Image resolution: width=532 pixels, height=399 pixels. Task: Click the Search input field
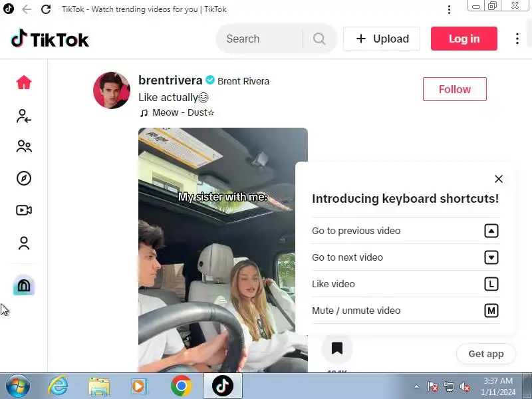[259, 39]
